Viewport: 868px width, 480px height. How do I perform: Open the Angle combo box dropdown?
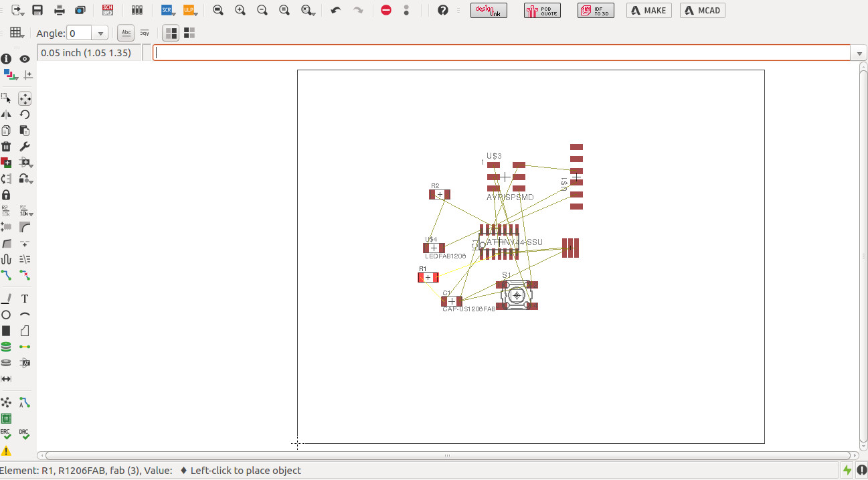pos(101,33)
